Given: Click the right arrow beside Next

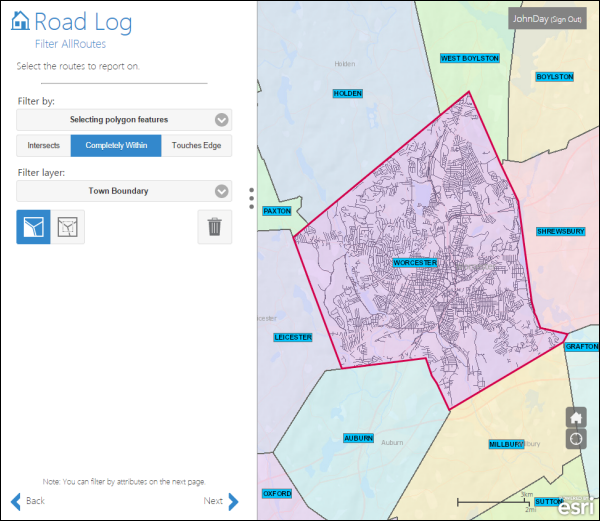Looking at the screenshot, I should [x=233, y=501].
